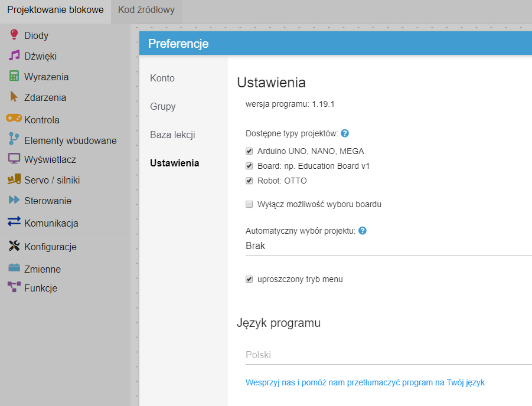Enable Wyłącz możliwość wyboru boardu
Screen dimensions: 532x406
pyautogui.click(x=249, y=204)
